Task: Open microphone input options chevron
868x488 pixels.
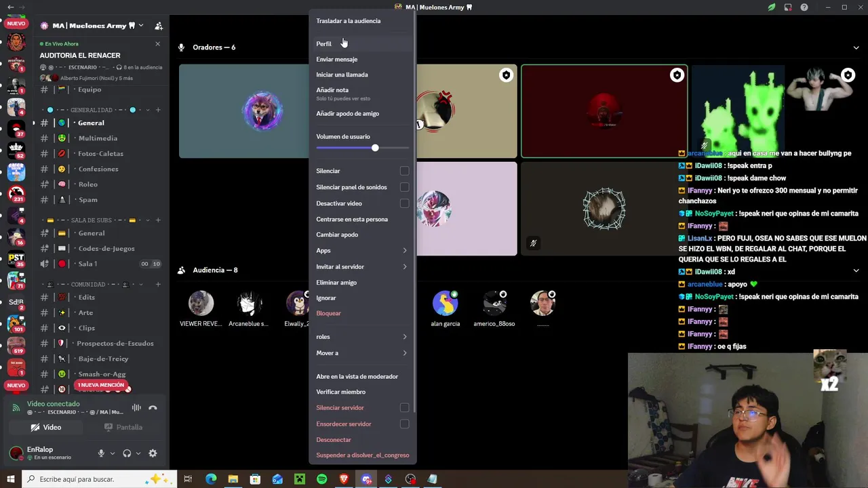Action: tap(113, 453)
